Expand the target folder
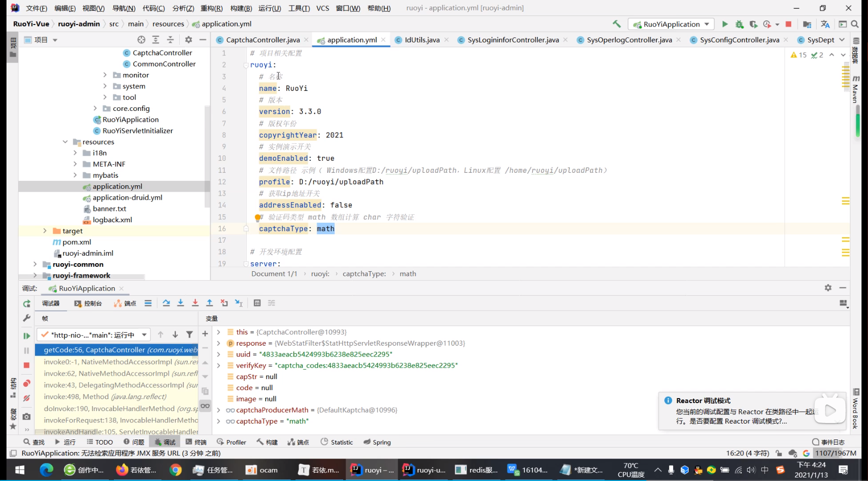Viewport: 868px width, 481px height. (x=45, y=231)
